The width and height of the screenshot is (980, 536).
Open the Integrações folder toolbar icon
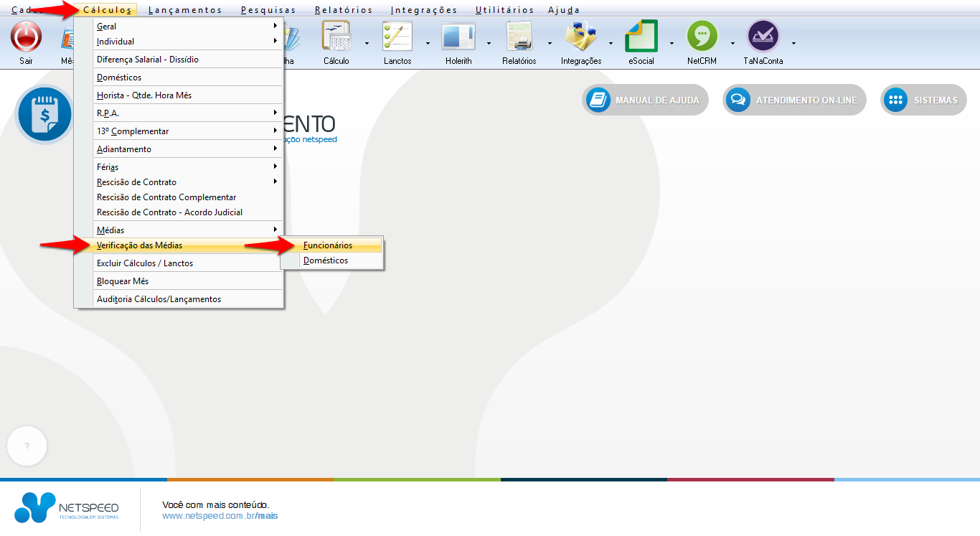point(581,36)
